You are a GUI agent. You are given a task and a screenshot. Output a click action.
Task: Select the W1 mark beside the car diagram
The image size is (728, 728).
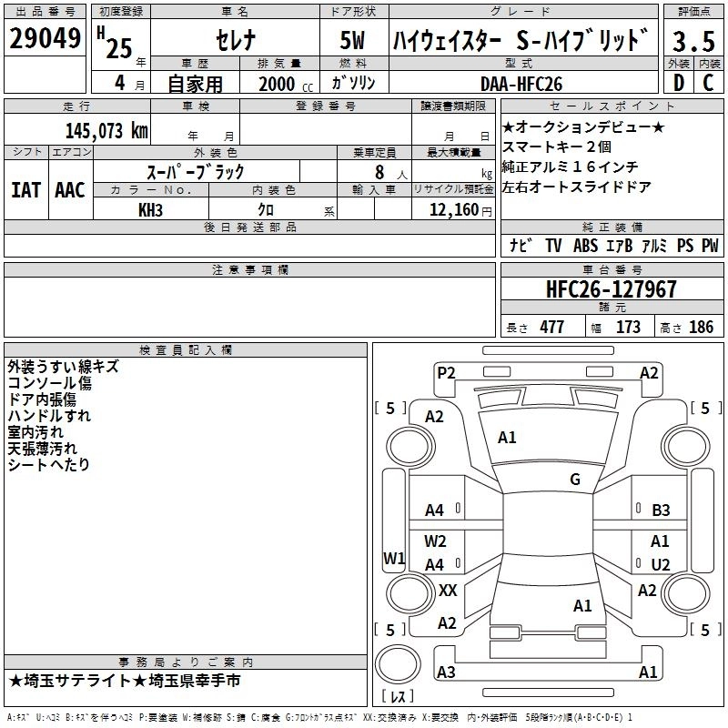(x=393, y=559)
